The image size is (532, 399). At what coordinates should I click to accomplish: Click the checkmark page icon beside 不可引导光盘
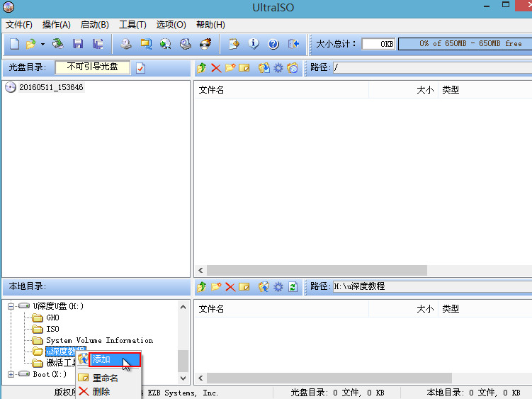[x=140, y=68]
